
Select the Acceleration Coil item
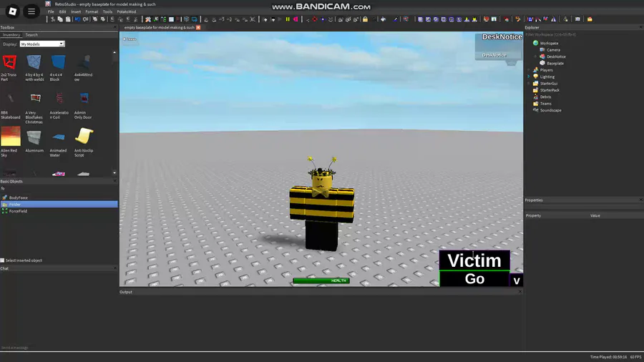[59, 106]
